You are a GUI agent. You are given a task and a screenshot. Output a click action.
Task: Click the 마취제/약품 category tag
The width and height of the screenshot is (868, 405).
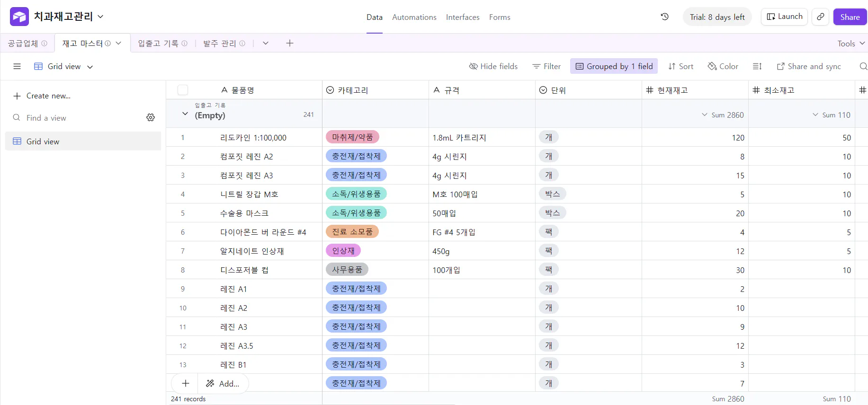pyautogui.click(x=352, y=137)
